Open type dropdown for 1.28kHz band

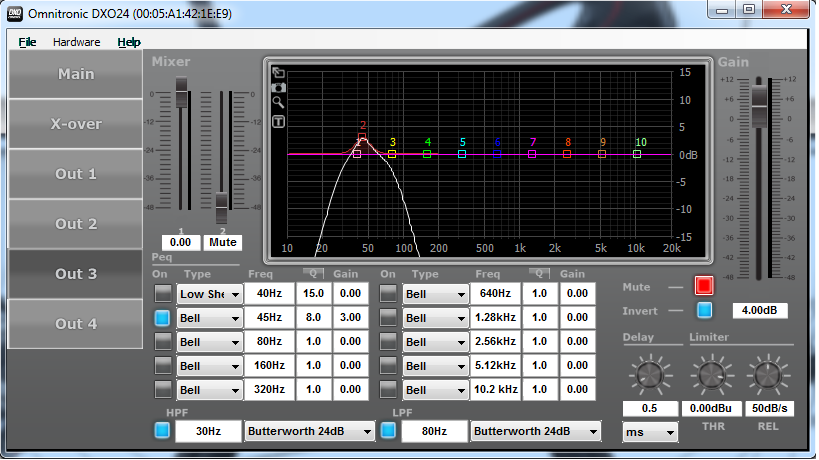click(x=435, y=318)
